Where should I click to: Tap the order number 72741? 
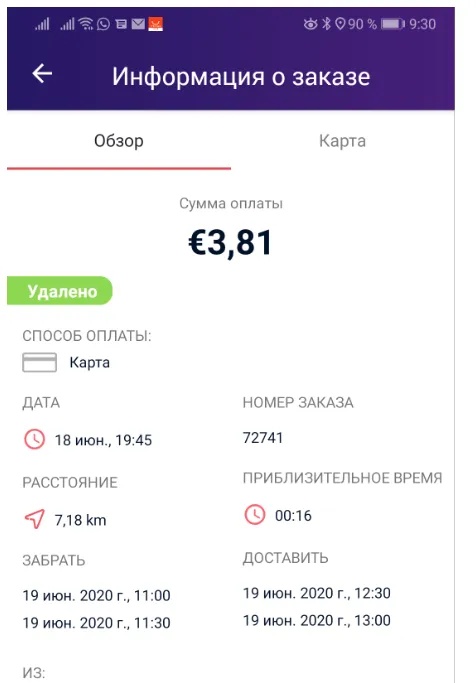coord(263,437)
